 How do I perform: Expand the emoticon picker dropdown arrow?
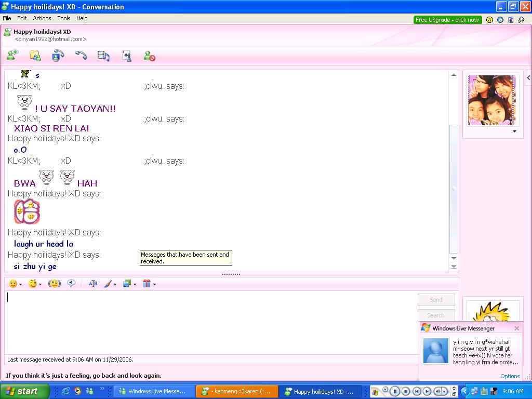20,284
